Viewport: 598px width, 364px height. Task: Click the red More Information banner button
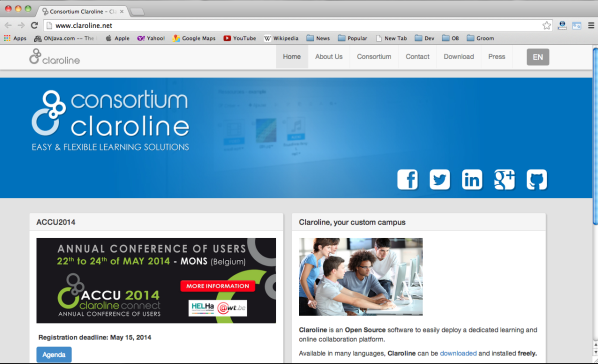[x=217, y=286]
